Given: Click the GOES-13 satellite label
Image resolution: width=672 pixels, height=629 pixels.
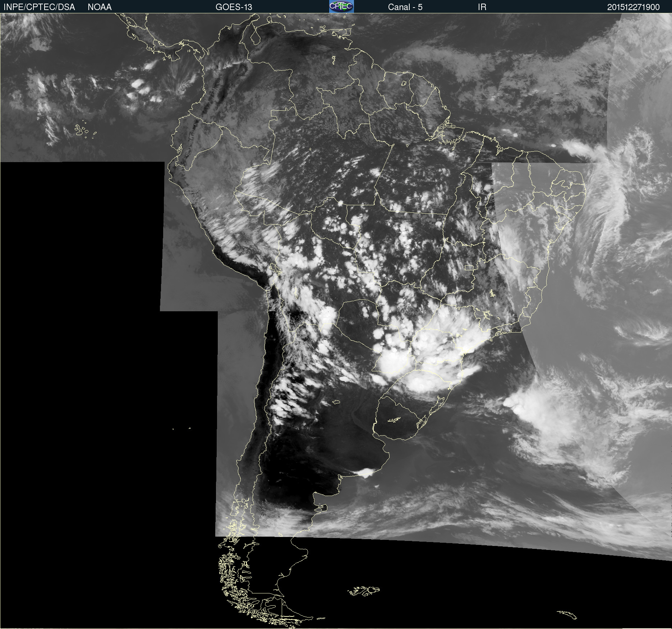Looking at the screenshot, I should pos(234,7).
